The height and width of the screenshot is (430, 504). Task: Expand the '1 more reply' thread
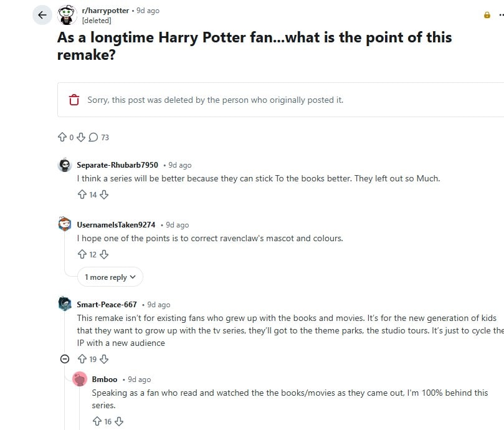tap(110, 277)
